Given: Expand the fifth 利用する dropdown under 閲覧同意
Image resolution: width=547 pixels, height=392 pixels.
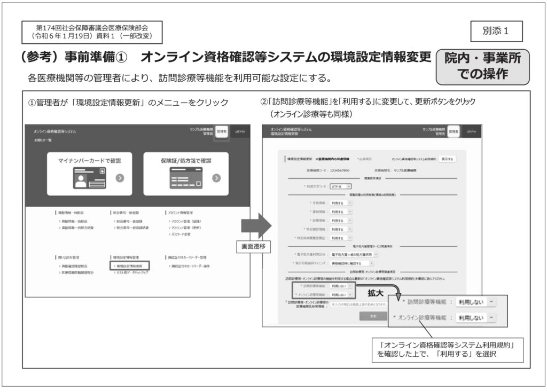Looking at the screenshot, I should click(341, 238).
